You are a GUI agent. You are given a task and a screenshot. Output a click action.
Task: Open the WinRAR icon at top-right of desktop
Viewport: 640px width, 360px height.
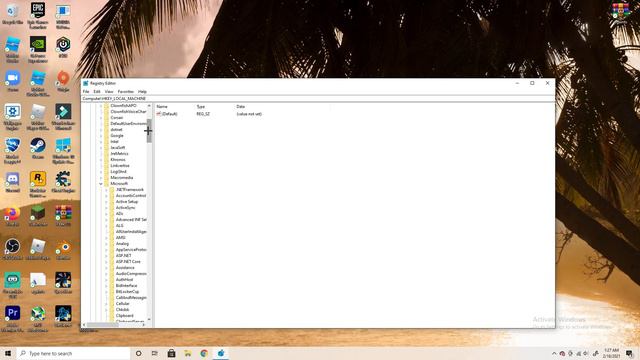point(620,11)
